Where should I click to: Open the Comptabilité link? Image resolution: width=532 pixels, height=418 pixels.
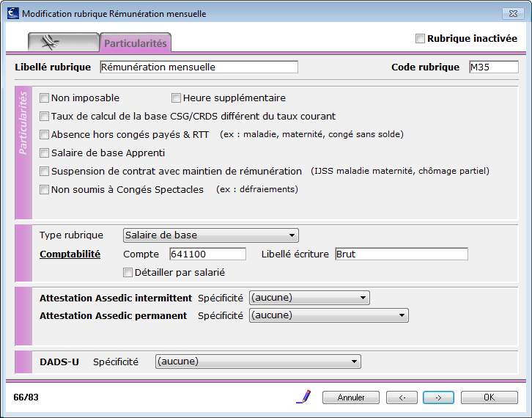point(70,254)
